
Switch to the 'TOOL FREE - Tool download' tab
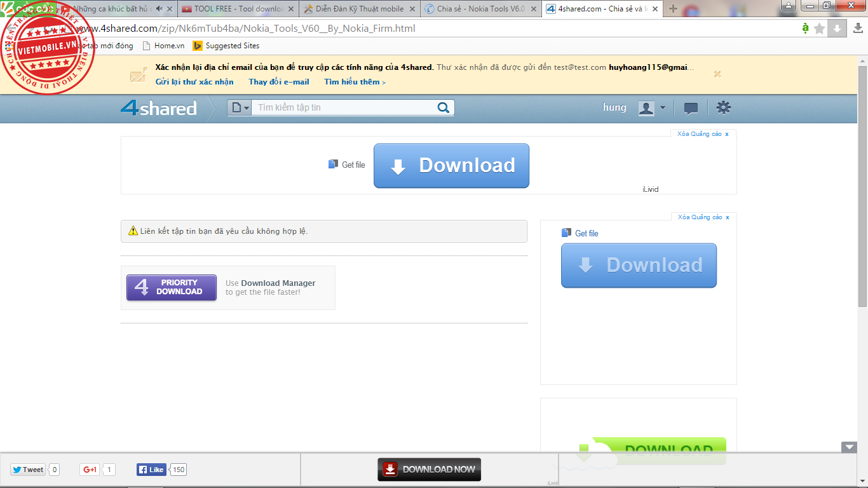(238, 9)
